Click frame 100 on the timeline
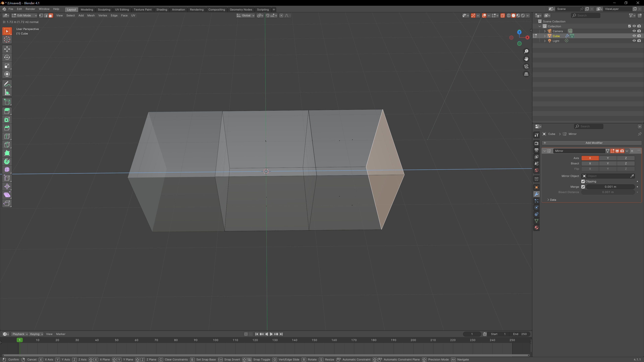Image resolution: width=644 pixels, height=362 pixels. [x=216, y=340]
